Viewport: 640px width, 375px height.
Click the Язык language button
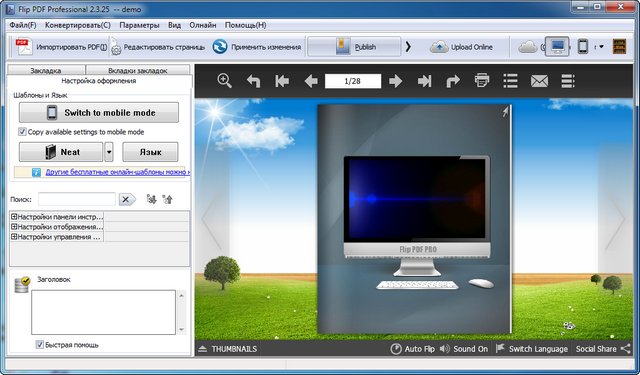[x=150, y=152]
